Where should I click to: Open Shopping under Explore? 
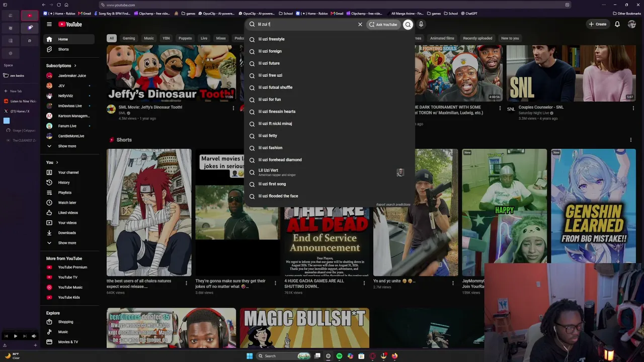(69, 322)
